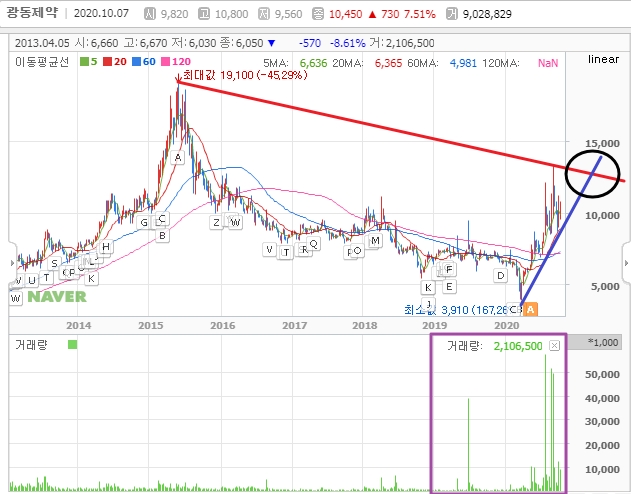
Task: Open event marker Q near 2017
Action: point(313,243)
